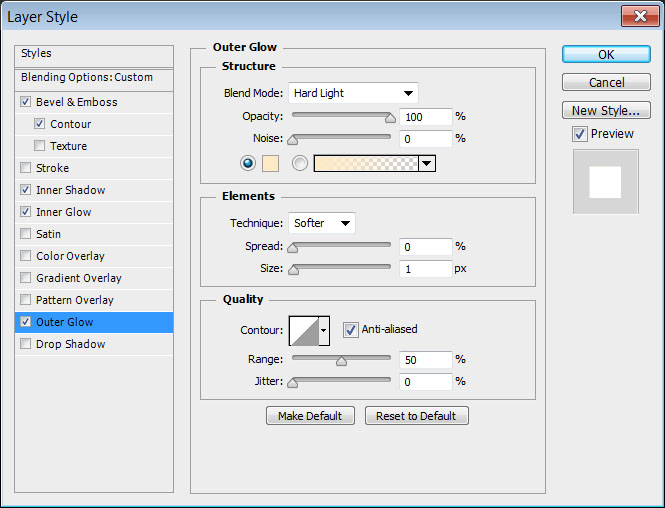Expand the Technique dropdown set to Softer
Image resolution: width=665 pixels, height=508 pixels.
click(322, 223)
